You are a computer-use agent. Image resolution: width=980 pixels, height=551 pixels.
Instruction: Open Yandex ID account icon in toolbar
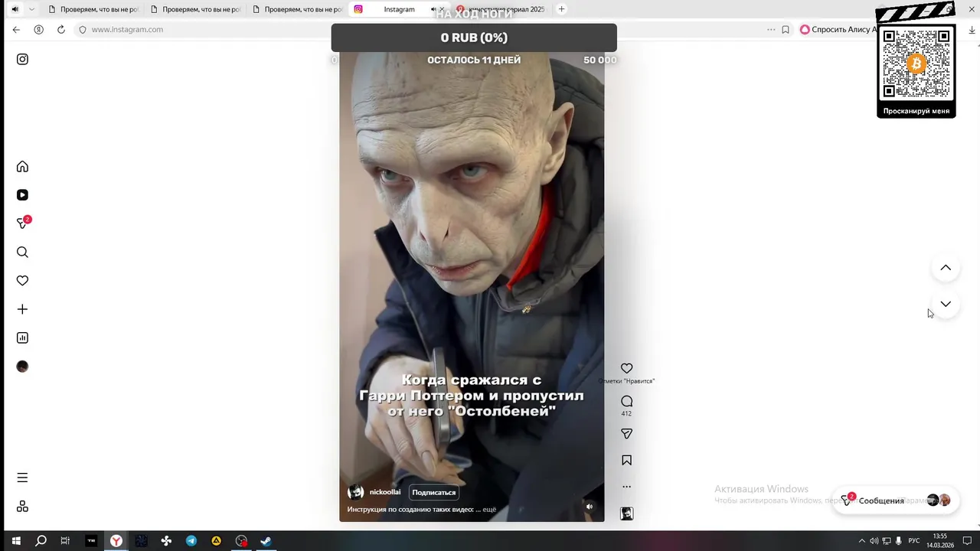pyautogui.click(x=38, y=29)
